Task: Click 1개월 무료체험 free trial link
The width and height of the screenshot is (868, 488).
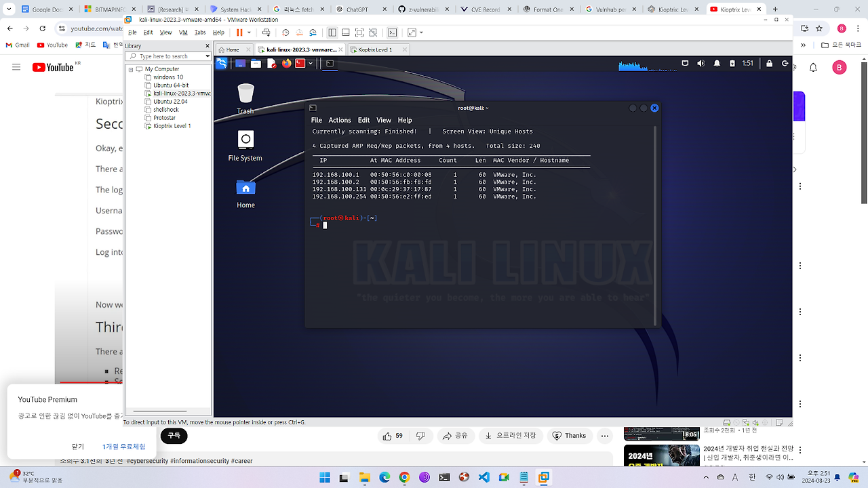Action: [x=124, y=447]
